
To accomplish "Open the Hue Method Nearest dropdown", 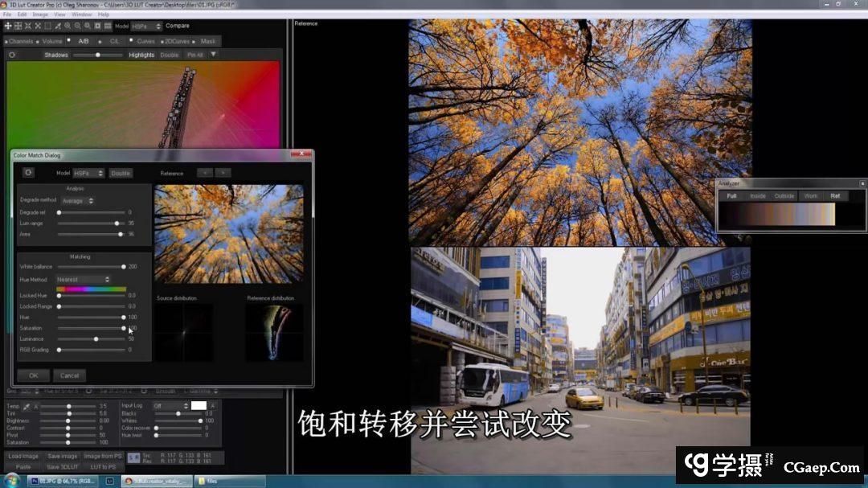I will (83, 280).
